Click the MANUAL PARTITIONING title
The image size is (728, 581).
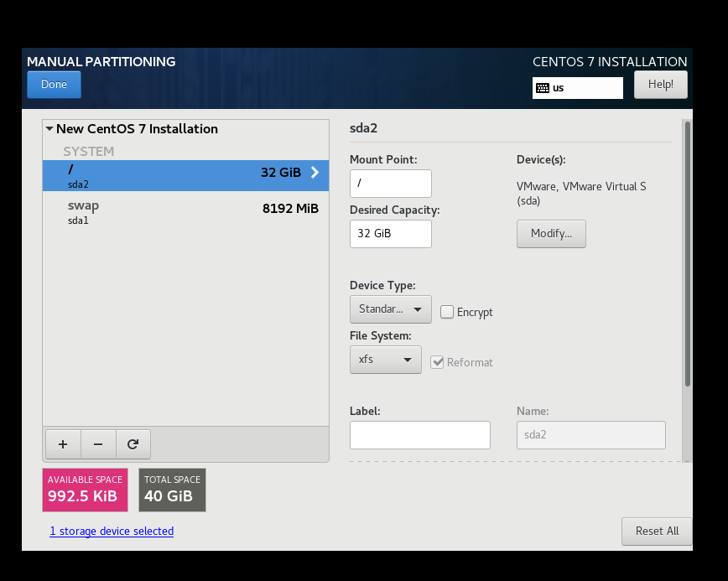[x=101, y=62]
